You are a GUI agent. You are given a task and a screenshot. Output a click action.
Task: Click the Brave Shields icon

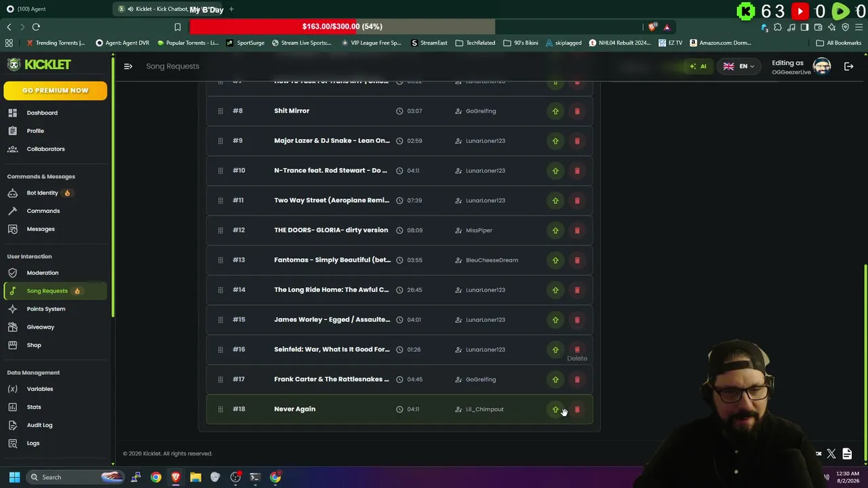pos(652,27)
